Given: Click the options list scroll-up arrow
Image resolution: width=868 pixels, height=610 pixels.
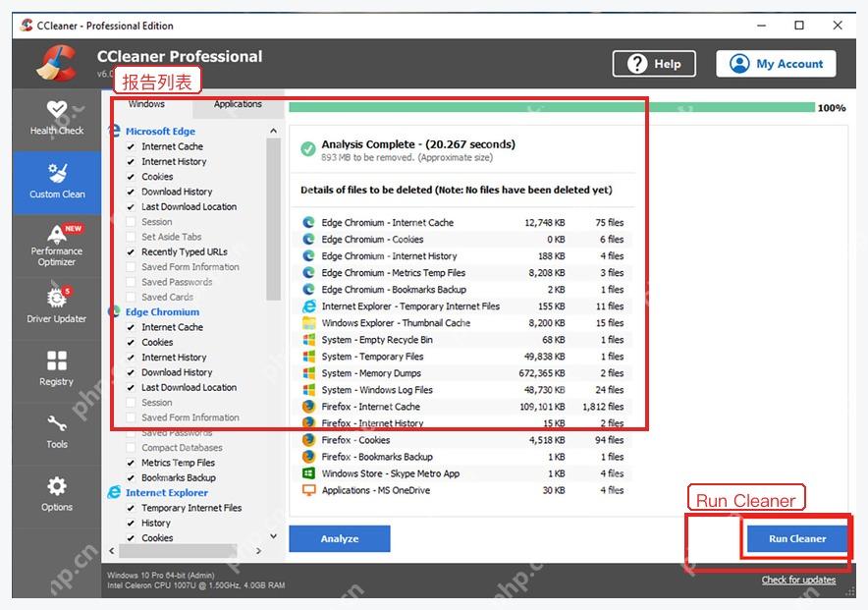Looking at the screenshot, I should [274, 131].
